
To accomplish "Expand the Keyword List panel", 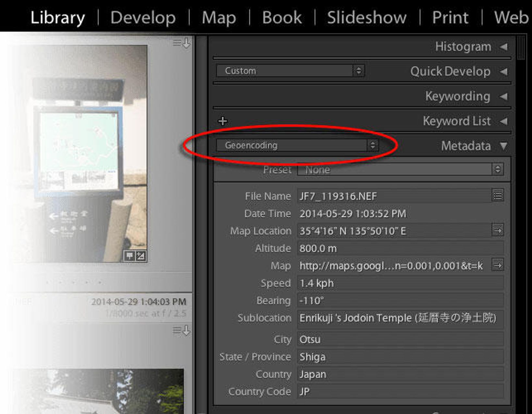I will 504,121.
